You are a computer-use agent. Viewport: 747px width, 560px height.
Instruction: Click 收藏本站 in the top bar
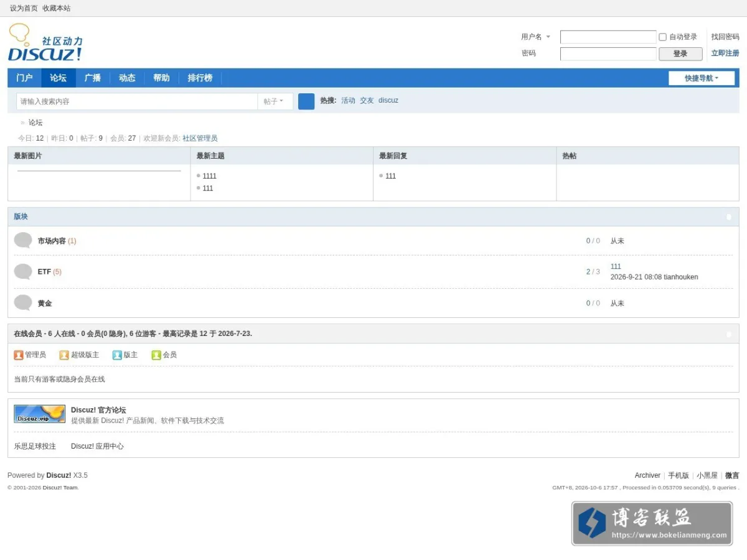click(57, 8)
